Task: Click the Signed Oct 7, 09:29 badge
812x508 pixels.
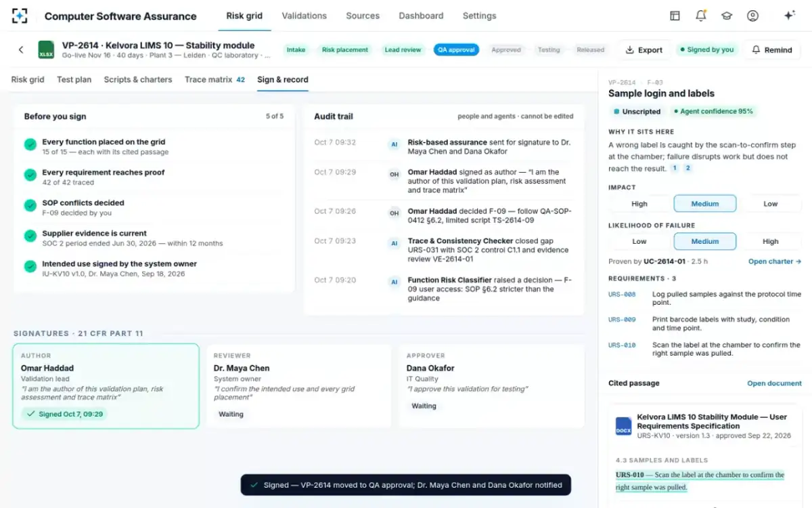Action: pos(64,414)
